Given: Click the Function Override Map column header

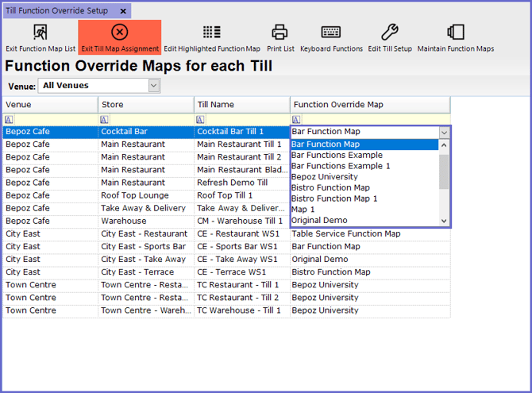Looking at the screenshot, I should (369, 105).
